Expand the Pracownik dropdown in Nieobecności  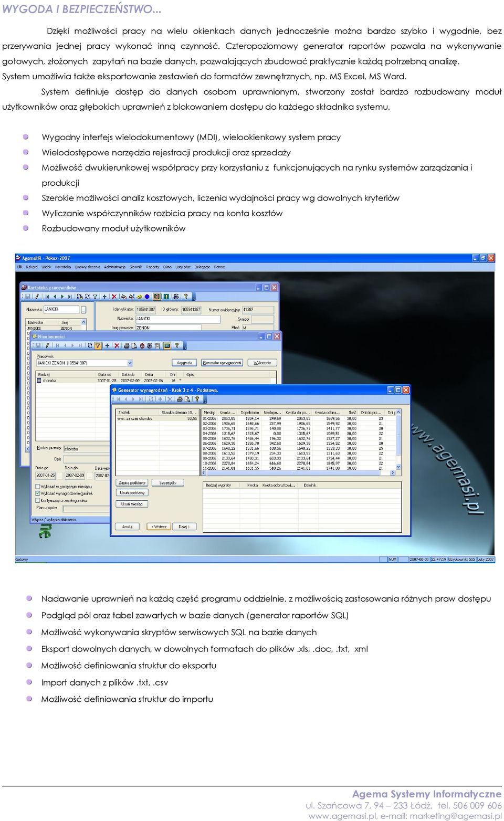[x=130, y=363]
